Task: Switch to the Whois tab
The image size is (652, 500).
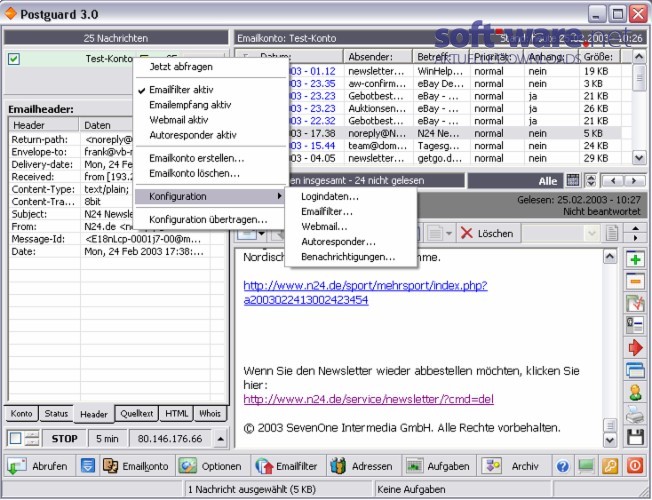Action: pos(210,413)
